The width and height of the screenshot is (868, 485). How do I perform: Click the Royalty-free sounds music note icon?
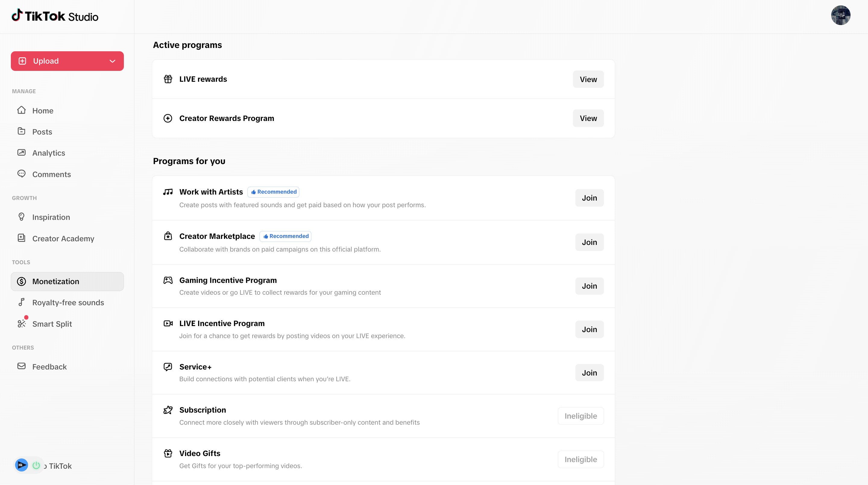[x=22, y=302]
